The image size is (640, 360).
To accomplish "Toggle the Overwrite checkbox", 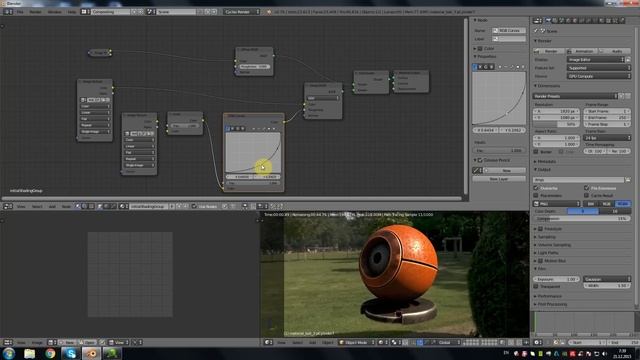I will tap(536, 188).
